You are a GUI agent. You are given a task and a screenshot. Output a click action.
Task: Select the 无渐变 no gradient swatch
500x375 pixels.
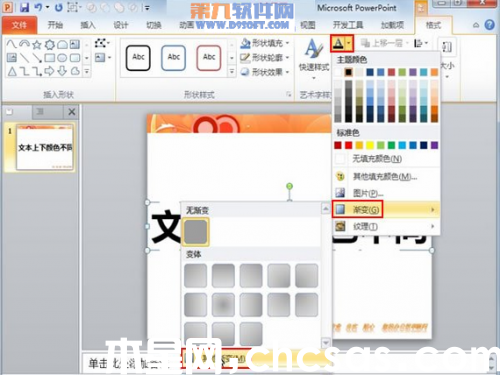(196, 232)
